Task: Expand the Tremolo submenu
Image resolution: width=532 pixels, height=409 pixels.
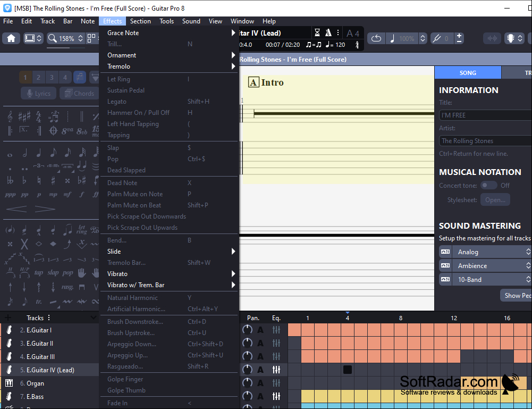Action: tap(170, 66)
